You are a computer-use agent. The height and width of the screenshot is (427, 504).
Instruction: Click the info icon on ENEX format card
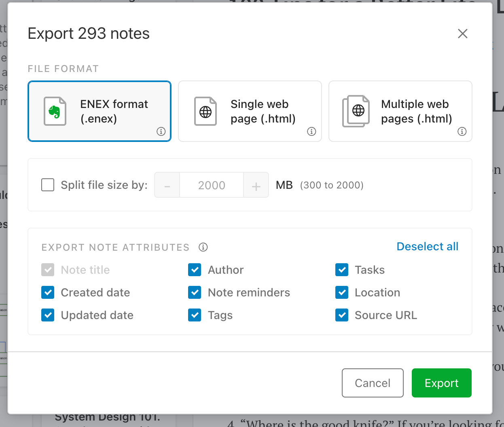[x=161, y=131]
